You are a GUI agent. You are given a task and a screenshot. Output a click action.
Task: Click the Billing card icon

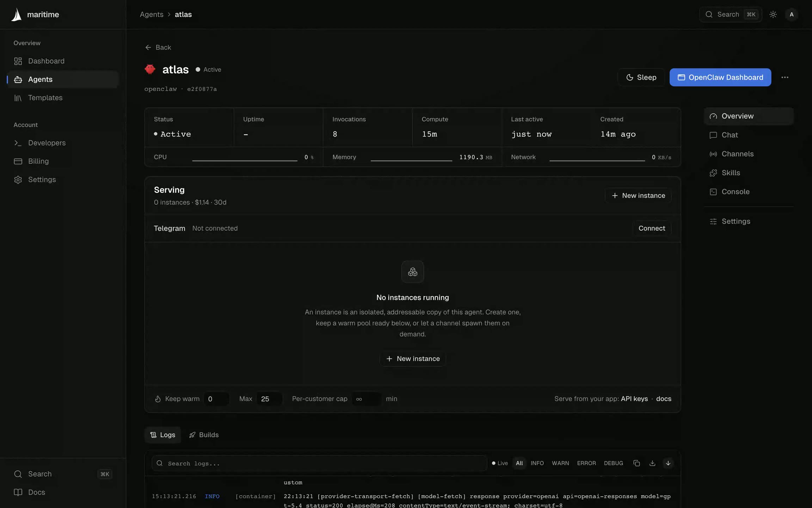coord(18,161)
